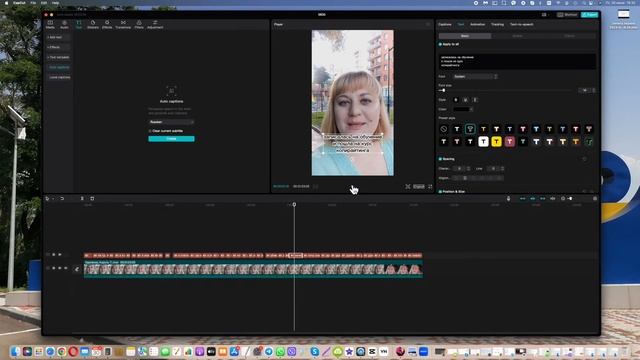Toggle main track magnet above timeline

(522, 199)
